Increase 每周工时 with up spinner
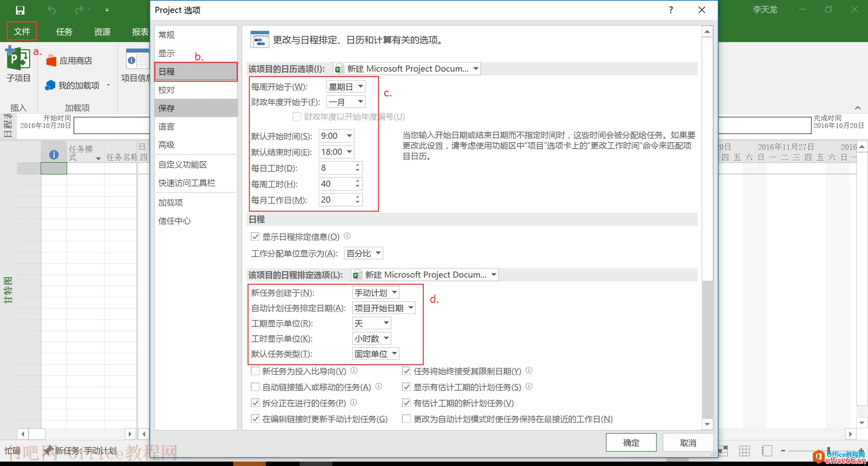Image resolution: width=868 pixels, height=466 pixels. (x=357, y=181)
